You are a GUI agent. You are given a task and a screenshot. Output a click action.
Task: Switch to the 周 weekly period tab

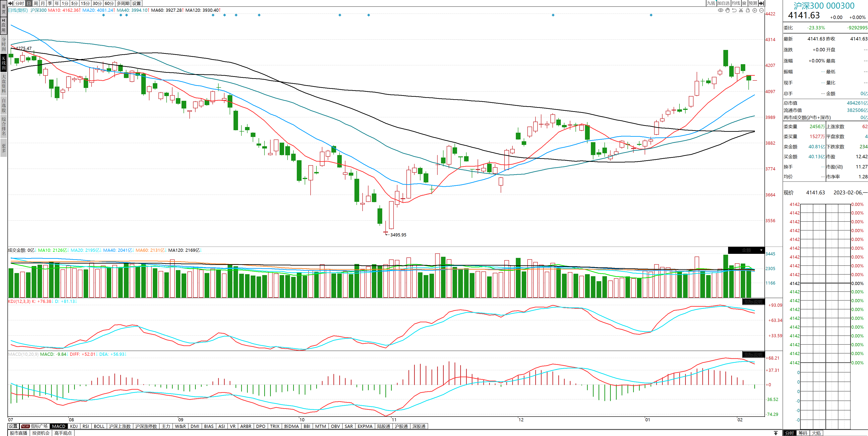point(35,3)
